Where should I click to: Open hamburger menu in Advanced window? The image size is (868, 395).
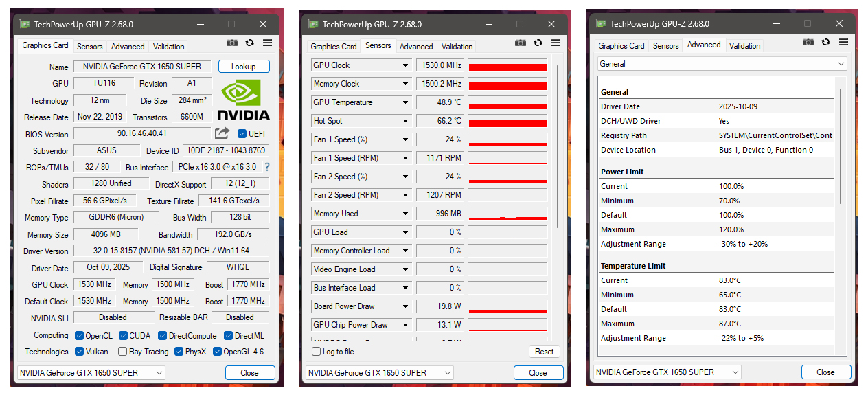(843, 43)
